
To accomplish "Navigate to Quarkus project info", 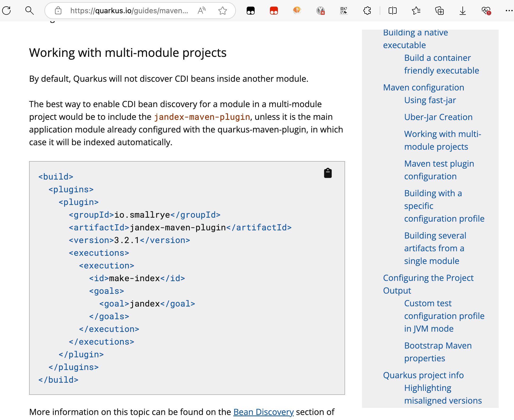I will pos(423,375).
